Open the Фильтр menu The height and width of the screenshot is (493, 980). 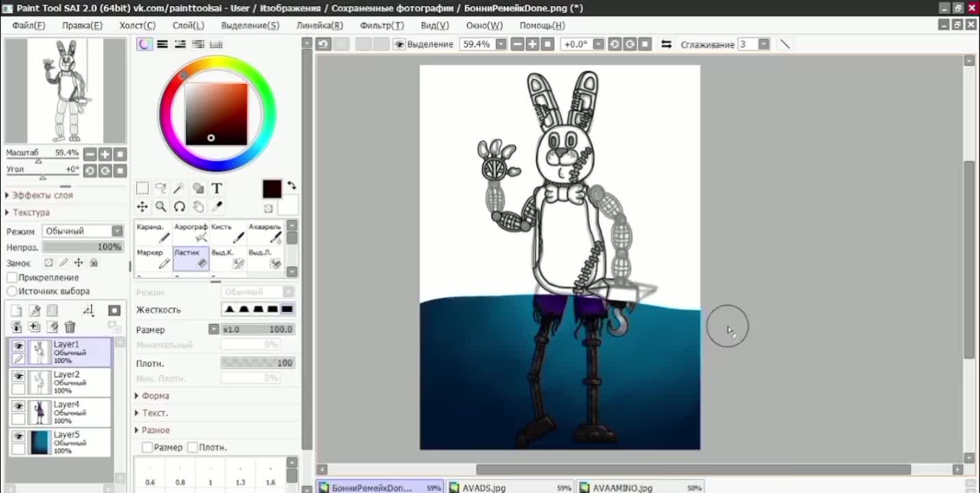(x=382, y=25)
